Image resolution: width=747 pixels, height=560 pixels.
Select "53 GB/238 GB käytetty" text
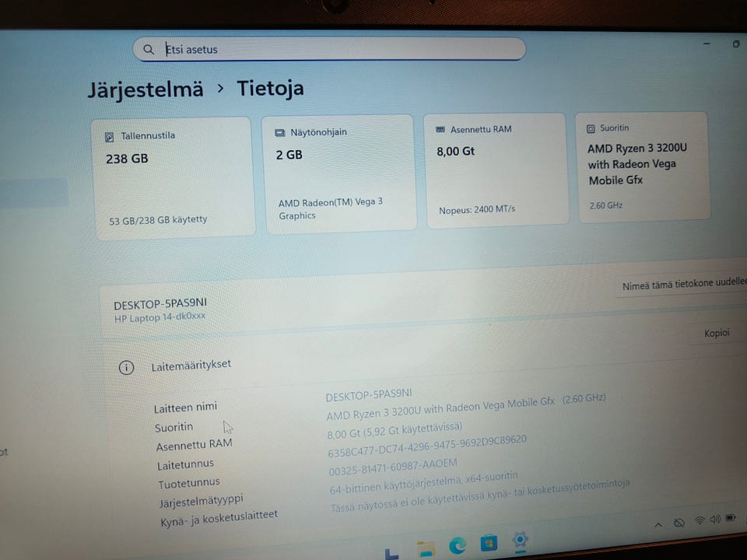pyautogui.click(x=158, y=220)
